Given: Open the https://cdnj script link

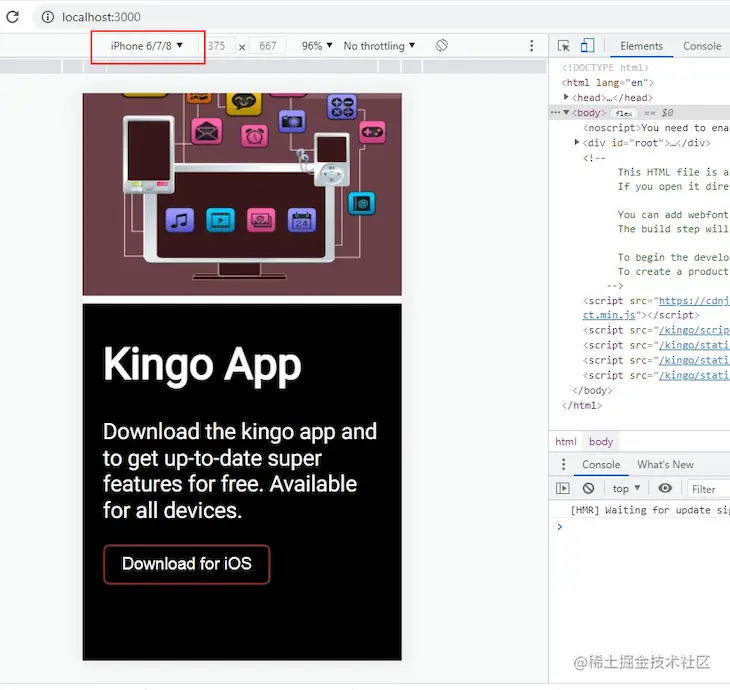Looking at the screenshot, I should pos(694,301).
